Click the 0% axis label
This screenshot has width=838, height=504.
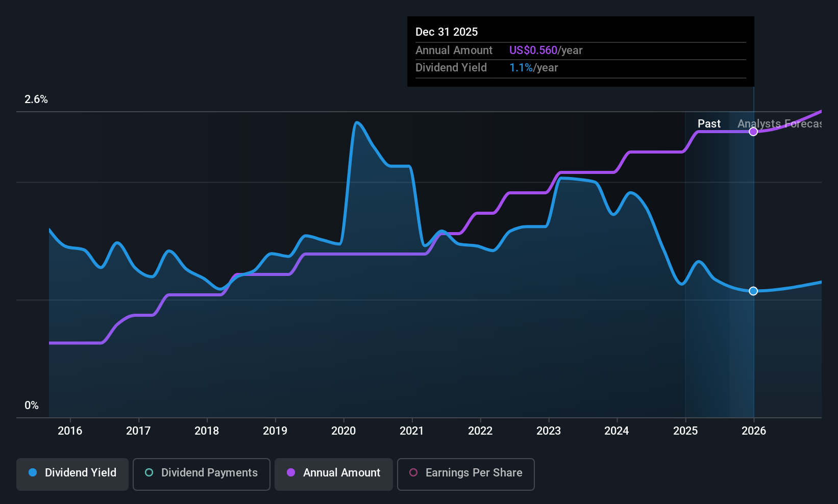coord(31,405)
